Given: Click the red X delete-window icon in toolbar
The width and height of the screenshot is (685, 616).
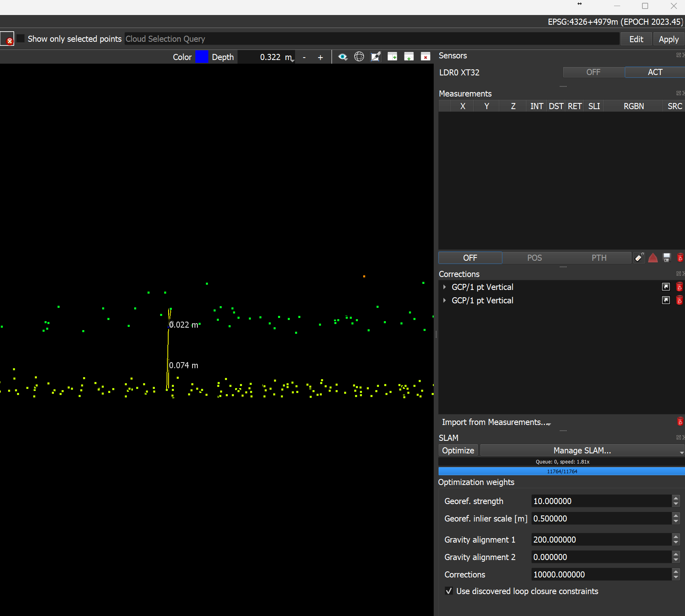Looking at the screenshot, I should [425, 57].
